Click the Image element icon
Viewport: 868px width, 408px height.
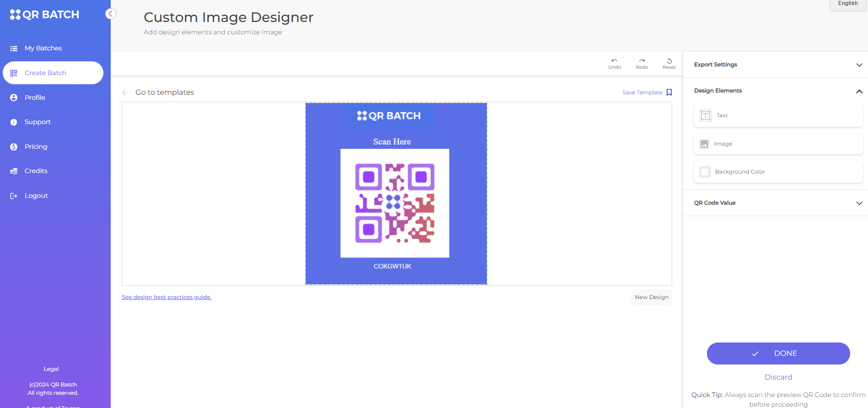pos(705,144)
